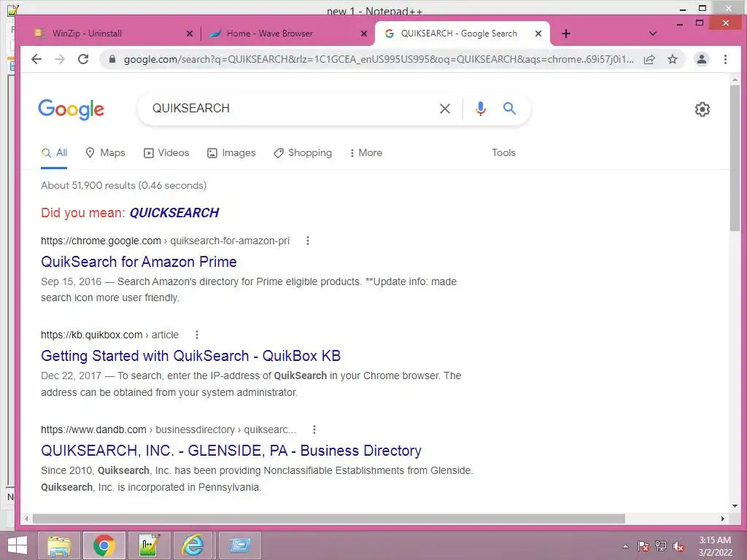Image resolution: width=747 pixels, height=560 pixels.
Task: Close the QUIKSEARCH - Google Search tab
Action: (x=538, y=34)
